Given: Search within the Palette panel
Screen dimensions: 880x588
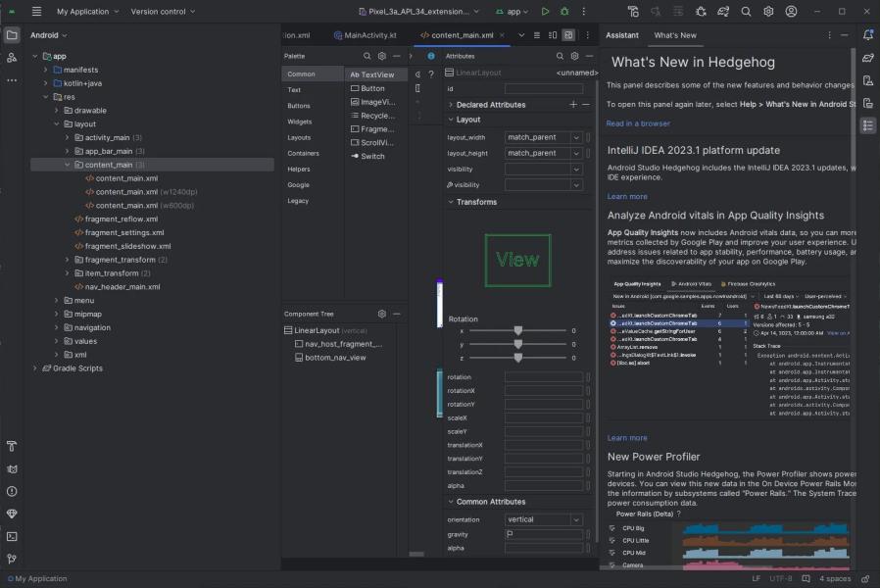Looking at the screenshot, I should click(x=367, y=56).
